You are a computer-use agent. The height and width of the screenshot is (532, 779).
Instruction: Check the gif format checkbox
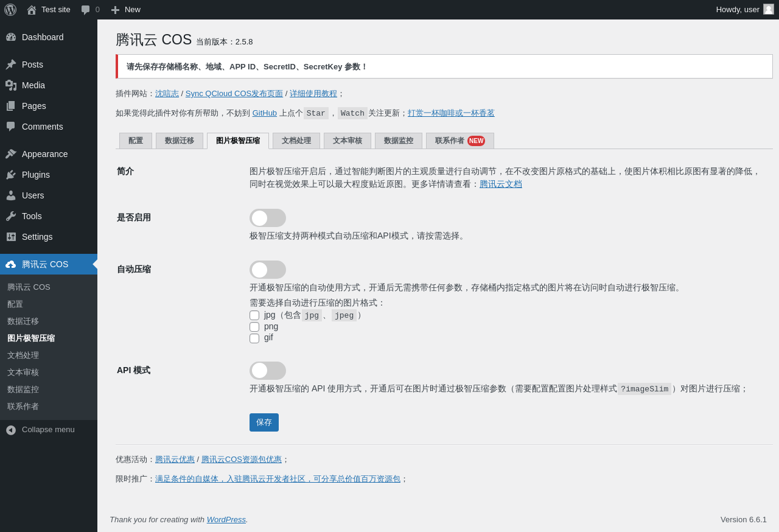tap(254, 338)
